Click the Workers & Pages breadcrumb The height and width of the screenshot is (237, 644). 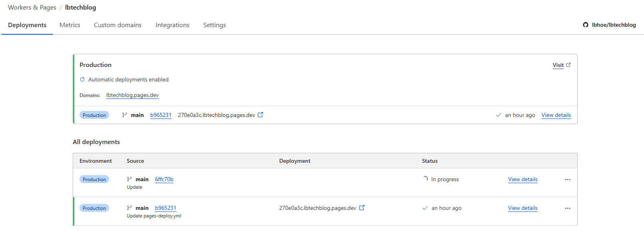click(32, 7)
